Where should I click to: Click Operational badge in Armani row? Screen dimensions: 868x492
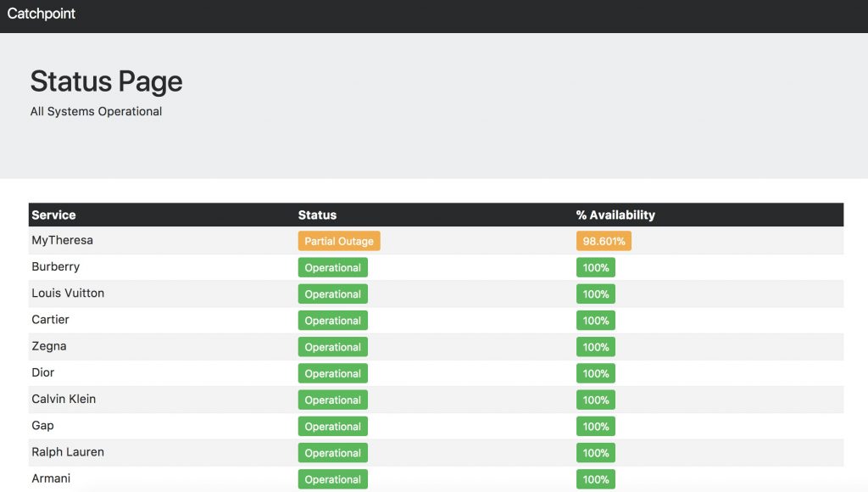[332, 480]
